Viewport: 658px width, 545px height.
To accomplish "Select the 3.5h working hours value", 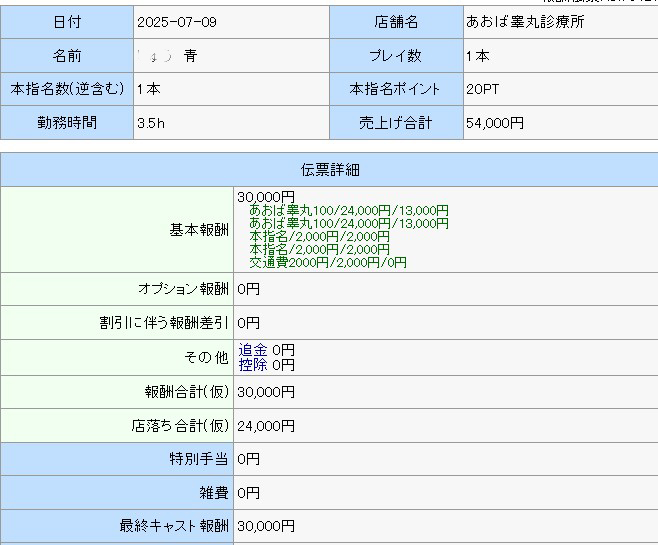I will pyautogui.click(x=151, y=123).
